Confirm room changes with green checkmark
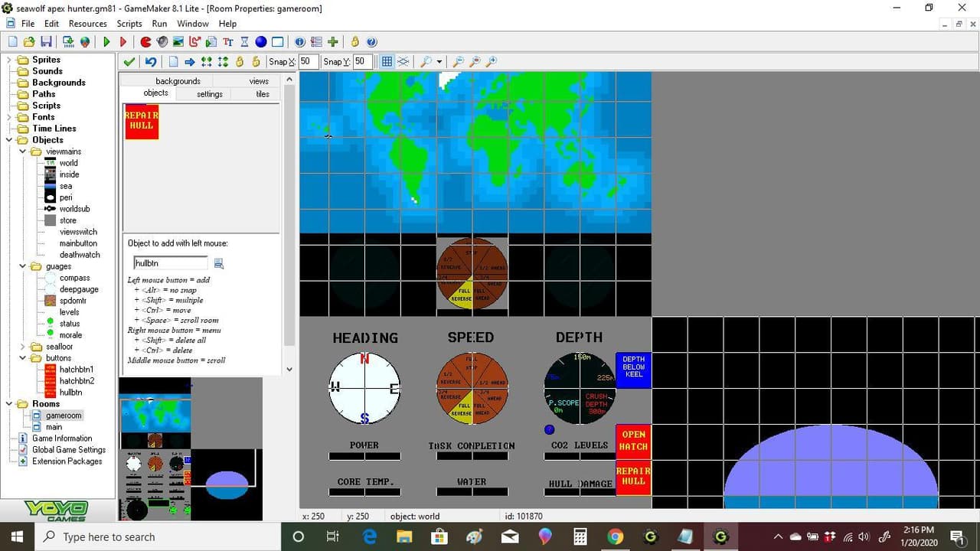This screenshot has width=980, height=551. 129,61
